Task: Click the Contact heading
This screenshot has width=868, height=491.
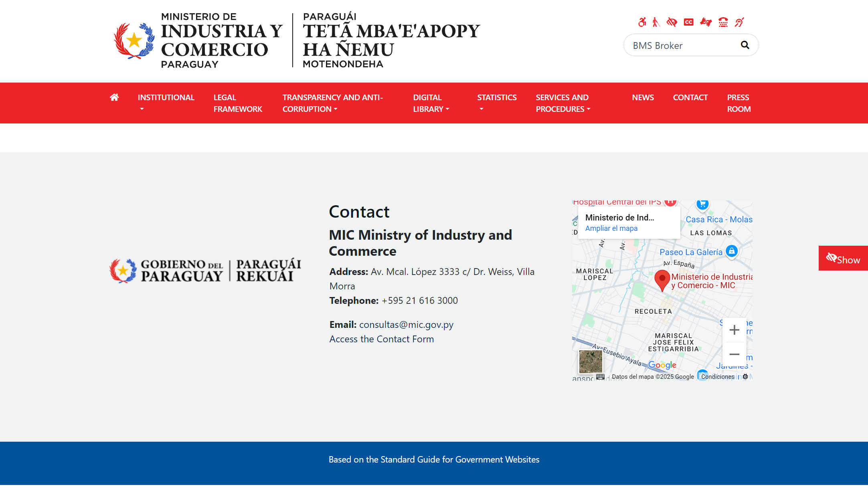Action: [x=359, y=212]
